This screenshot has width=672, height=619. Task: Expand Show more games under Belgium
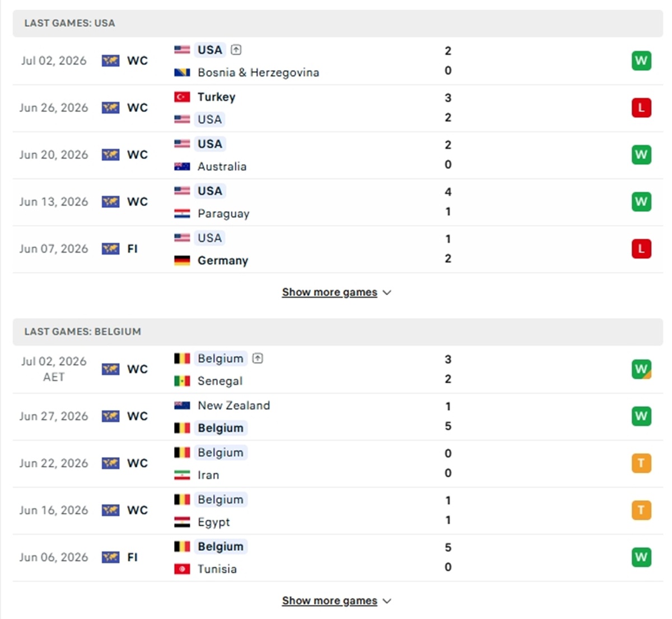336,601
